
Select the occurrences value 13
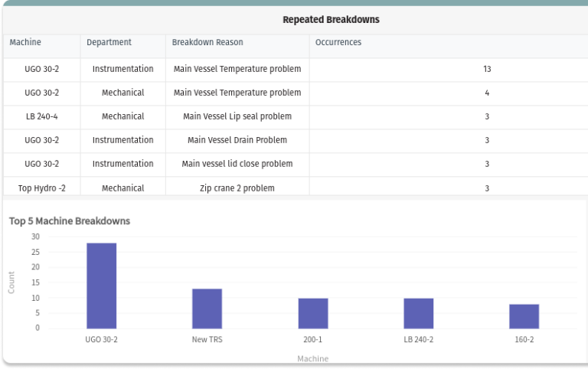click(487, 70)
